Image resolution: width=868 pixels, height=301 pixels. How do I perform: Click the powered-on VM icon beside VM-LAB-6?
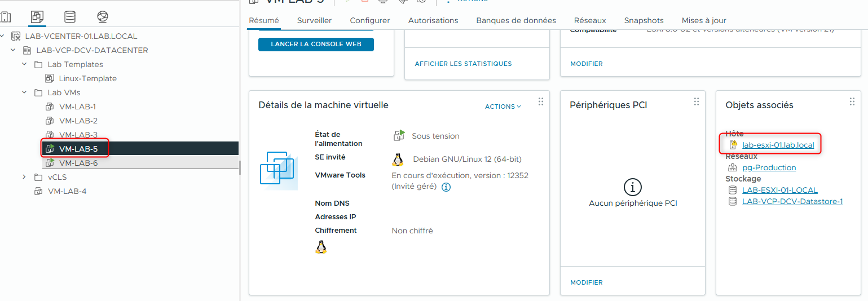pos(50,163)
